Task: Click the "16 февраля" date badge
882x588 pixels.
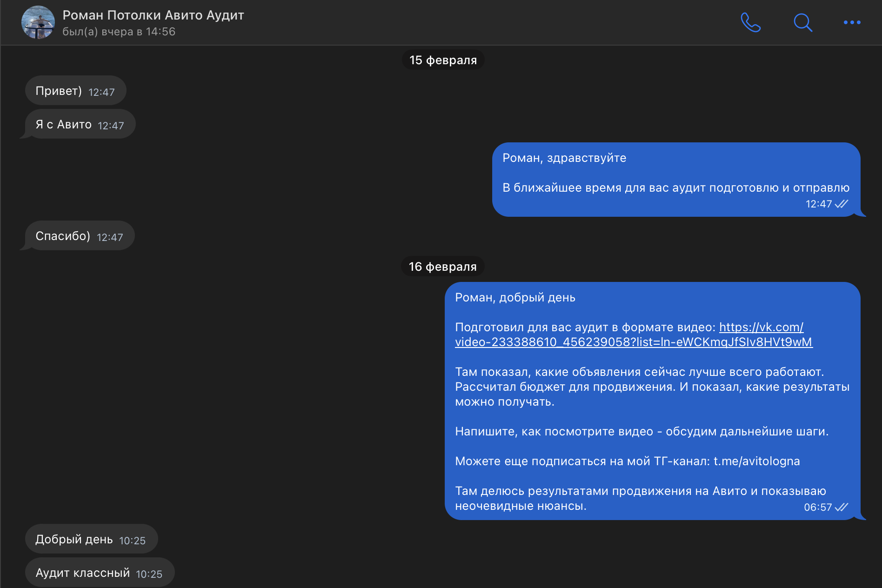Action: coord(442,267)
